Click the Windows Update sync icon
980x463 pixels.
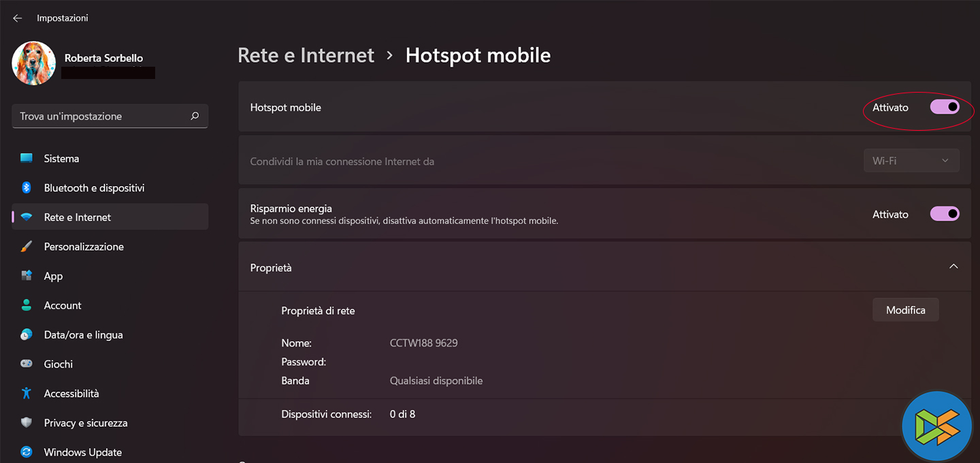coord(27,452)
